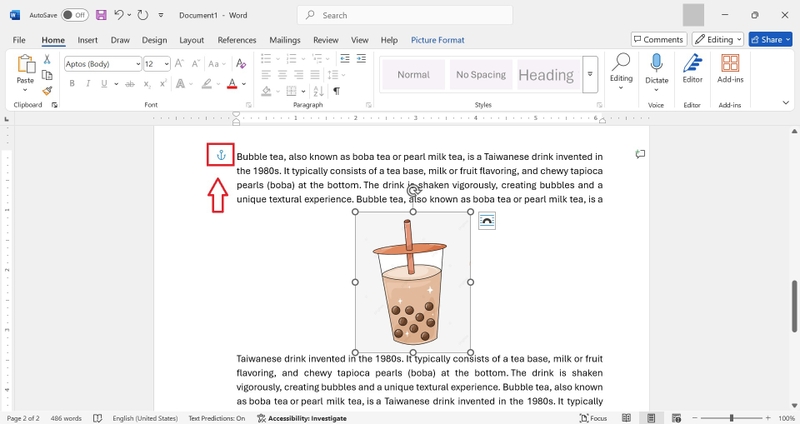The image size is (800, 424).
Task: Open the Picture Format tab
Action: 438,40
